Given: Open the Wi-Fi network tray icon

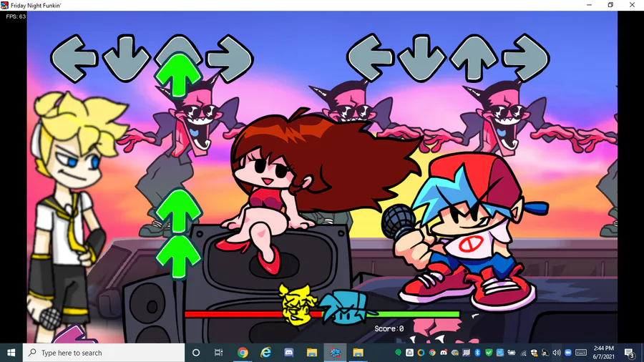Looking at the screenshot, I should pyautogui.click(x=523, y=353).
